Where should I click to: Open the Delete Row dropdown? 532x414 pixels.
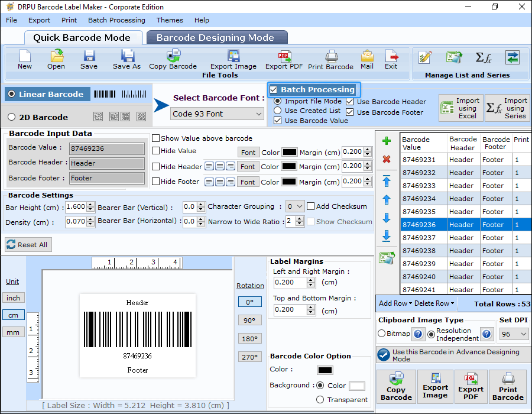tap(434, 303)
